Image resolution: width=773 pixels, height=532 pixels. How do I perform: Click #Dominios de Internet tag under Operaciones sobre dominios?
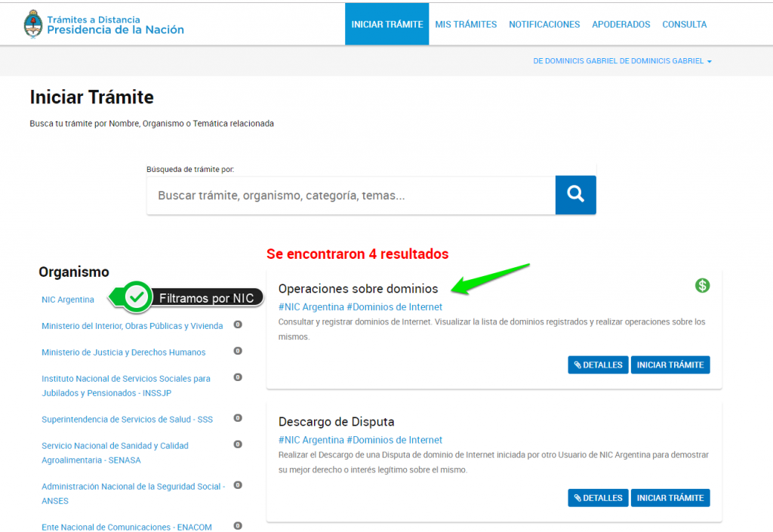pyautogui.click(x=394, y=307)
